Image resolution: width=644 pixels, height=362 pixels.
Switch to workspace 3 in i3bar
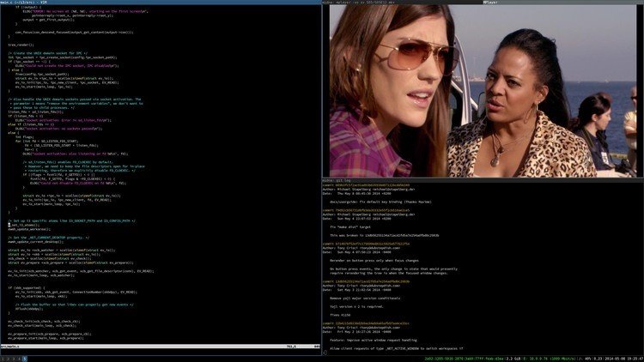point(14,359)
